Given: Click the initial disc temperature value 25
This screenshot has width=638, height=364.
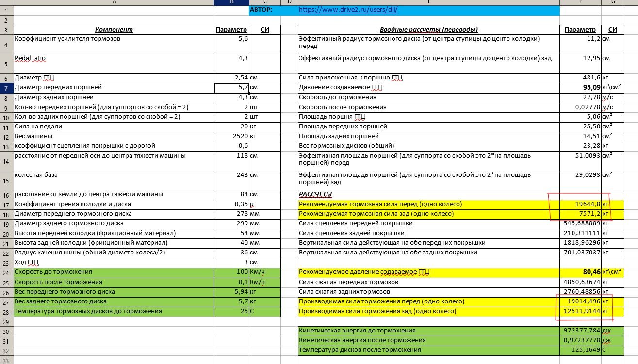Looking at the screenshot, I should [x=231, y=311].
